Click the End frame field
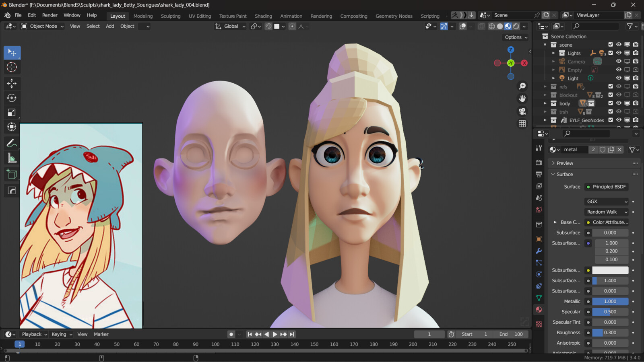 click(x=511, y=334)
